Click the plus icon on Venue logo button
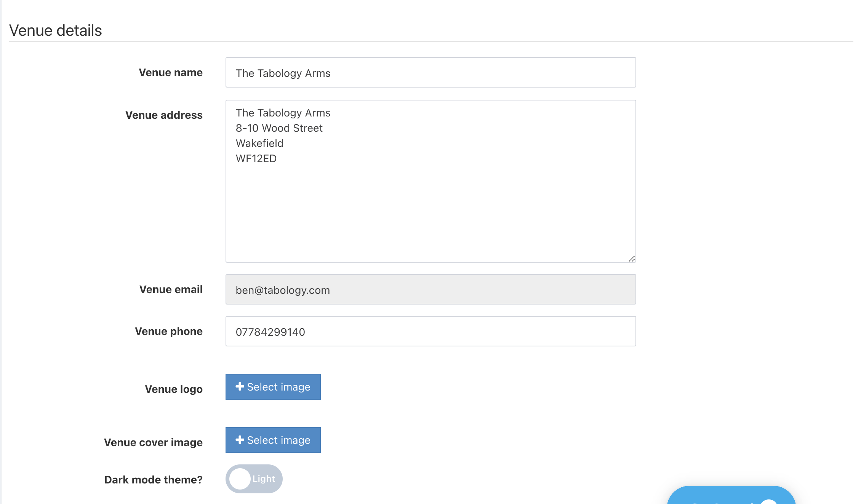The height and width of the screenshot is (504, 861). pyautogui.click(x=240, y=386)
